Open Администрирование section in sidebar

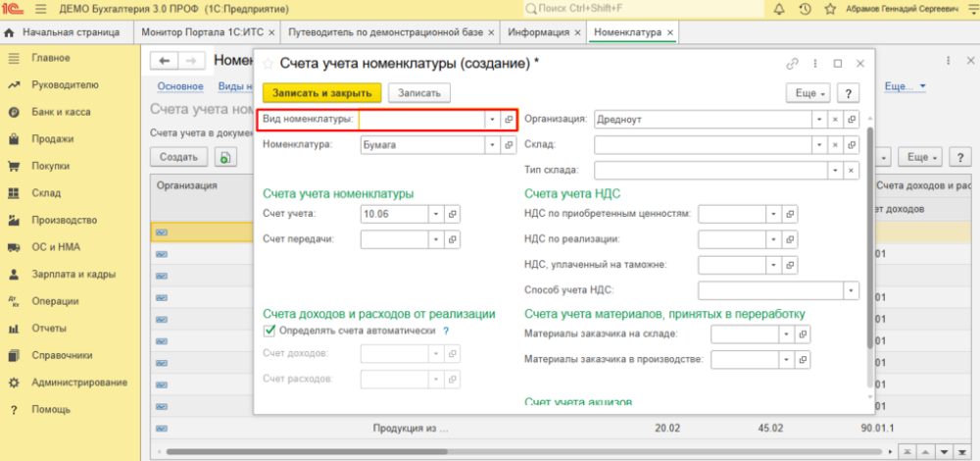click(79, 383)
